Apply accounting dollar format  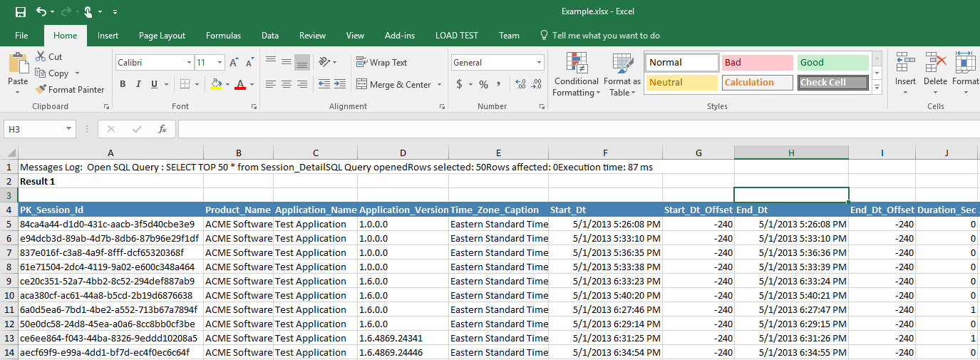459,84
